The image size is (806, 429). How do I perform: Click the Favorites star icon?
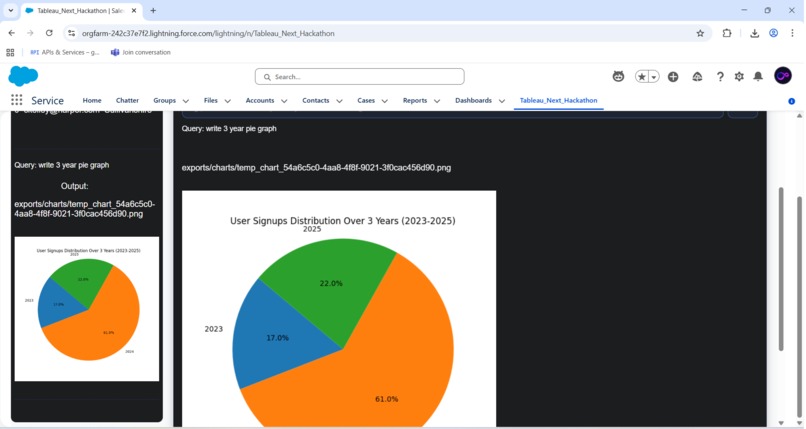tap(642, 77)
